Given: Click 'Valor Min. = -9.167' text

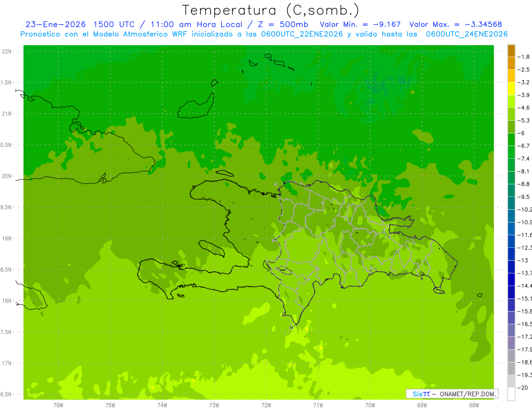Looking at the screenshot, I should (360, 24).
